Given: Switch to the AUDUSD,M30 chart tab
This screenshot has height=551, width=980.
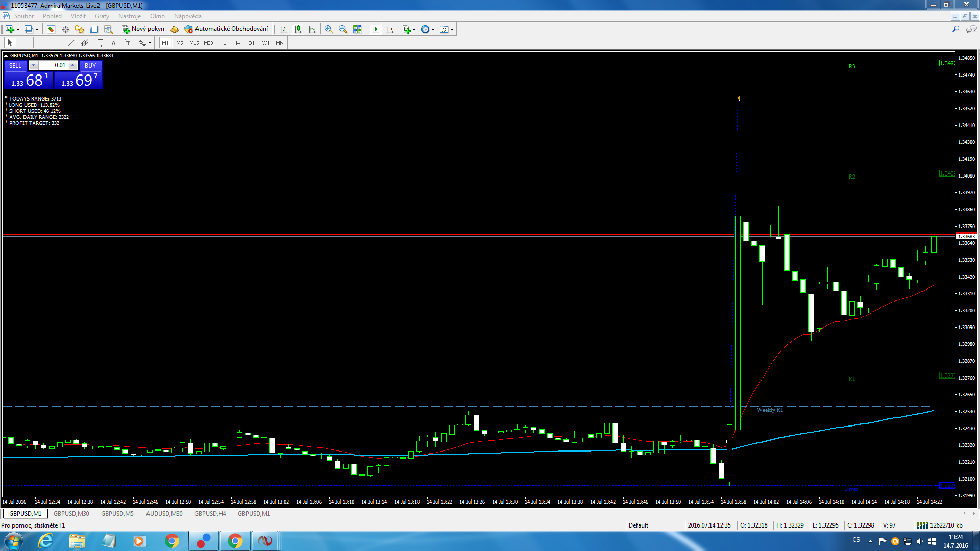Looking at the screenshot, I should (x=164, y=514).
